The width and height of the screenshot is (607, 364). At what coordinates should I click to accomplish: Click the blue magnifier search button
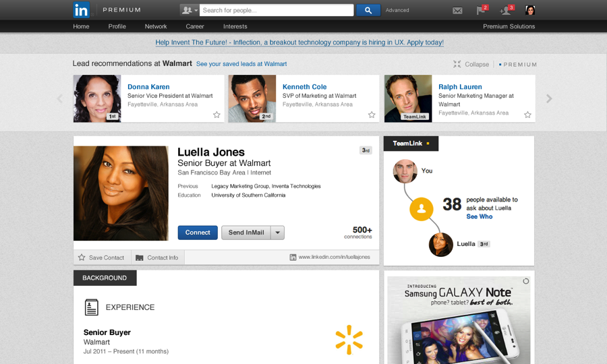pyautogui.click(x=368, y=10)
